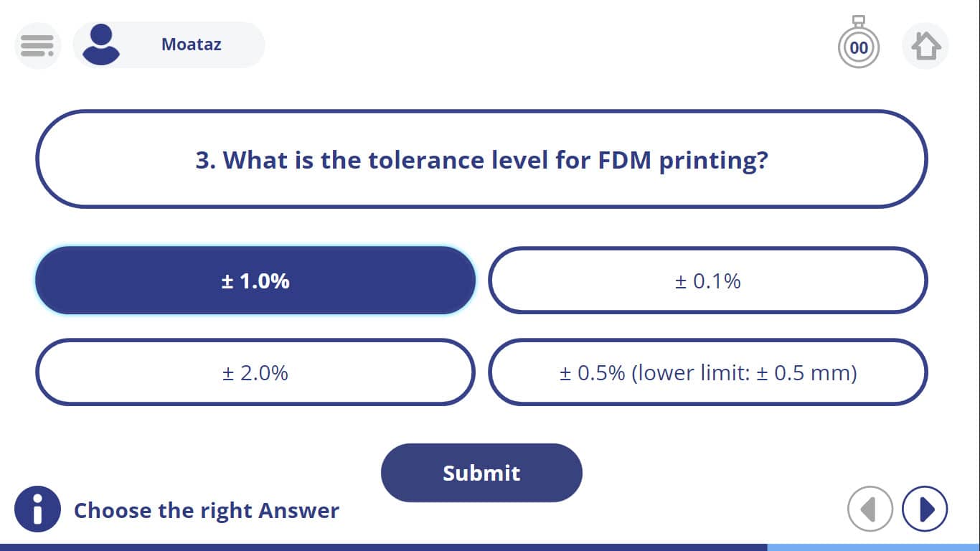
Task: Click the round info icon
Action: point(37,509)
